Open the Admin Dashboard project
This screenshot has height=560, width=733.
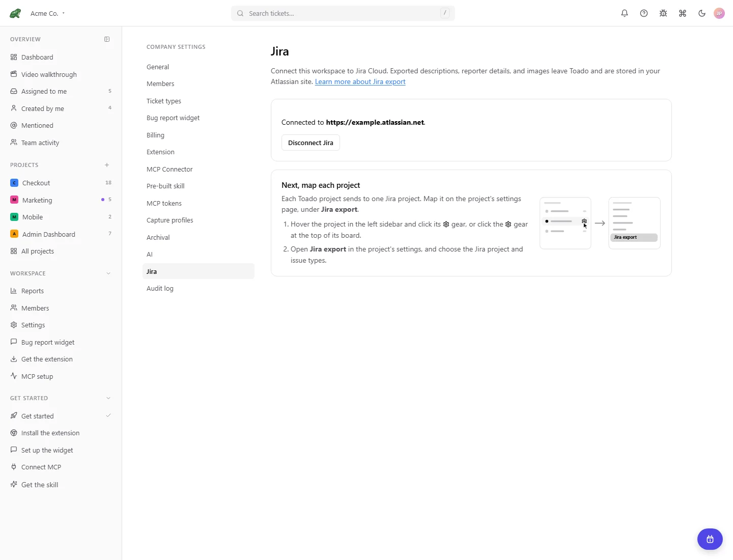tap(61, 234)
